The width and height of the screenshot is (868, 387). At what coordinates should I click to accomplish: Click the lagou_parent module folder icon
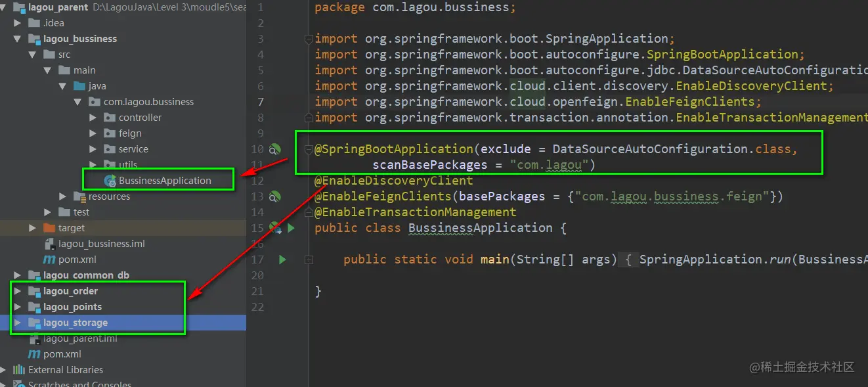(x=19, y=7)
